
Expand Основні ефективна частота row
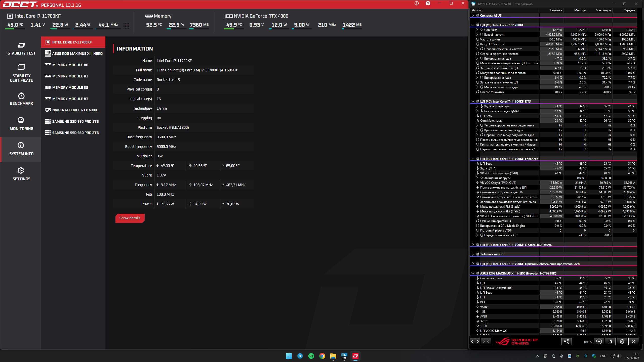(477, 49)
